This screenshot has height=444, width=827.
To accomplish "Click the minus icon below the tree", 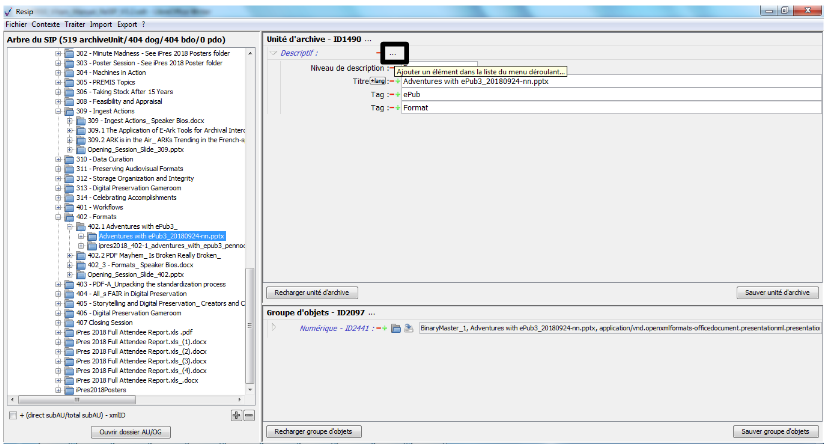I will coord(249,415).
